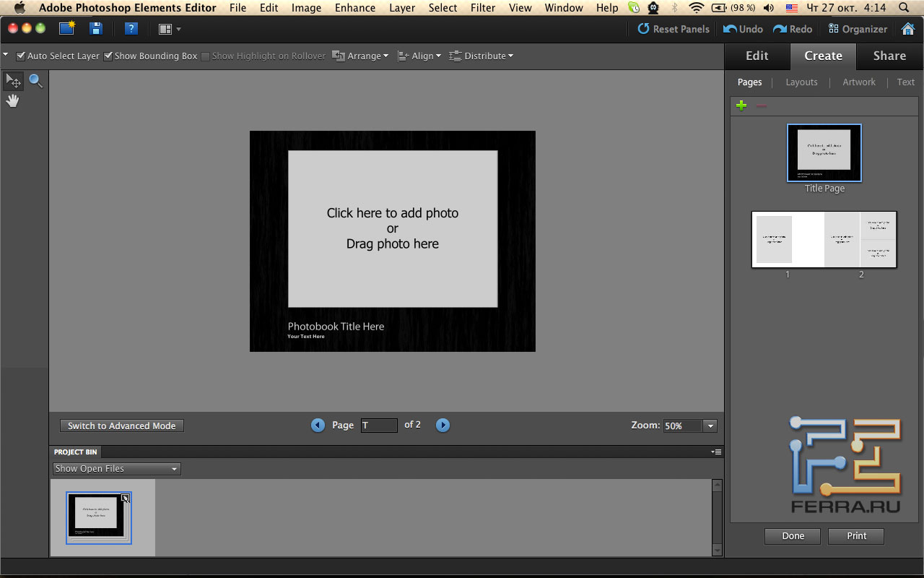Go to next page arrow
This screenshot has height=578, width=924.
[x=443, y=426]
